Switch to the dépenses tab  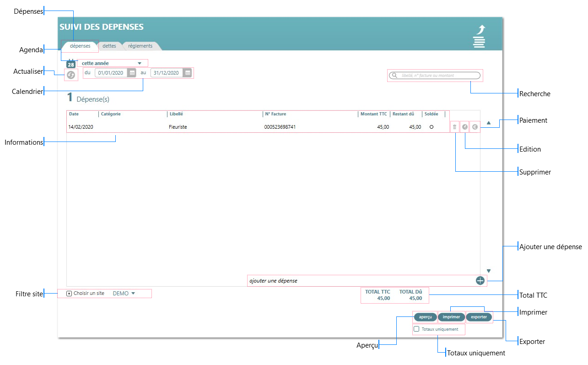click(80, 46)
